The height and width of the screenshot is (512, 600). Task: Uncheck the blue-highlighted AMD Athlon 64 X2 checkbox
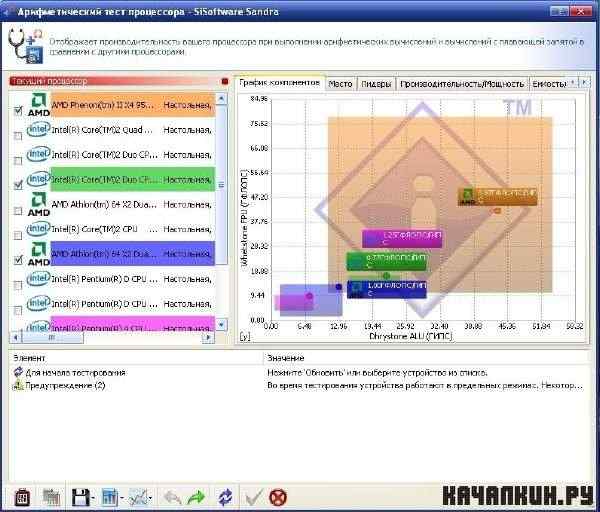pos(18,260)
